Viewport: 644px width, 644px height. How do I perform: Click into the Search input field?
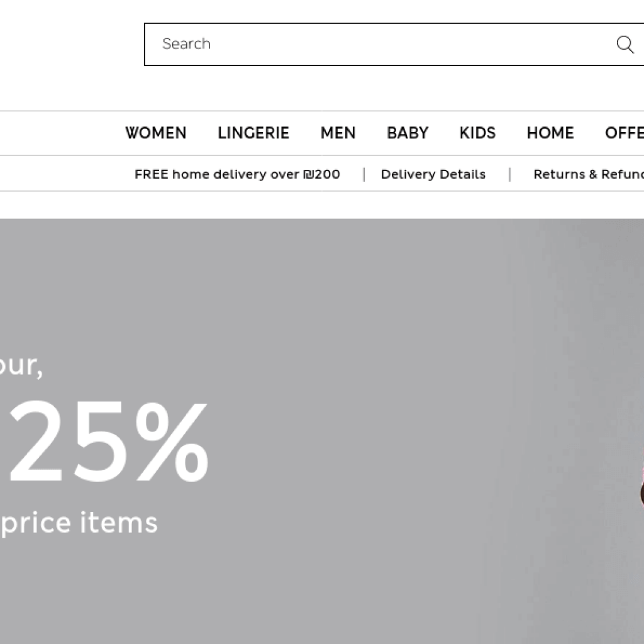314,44
